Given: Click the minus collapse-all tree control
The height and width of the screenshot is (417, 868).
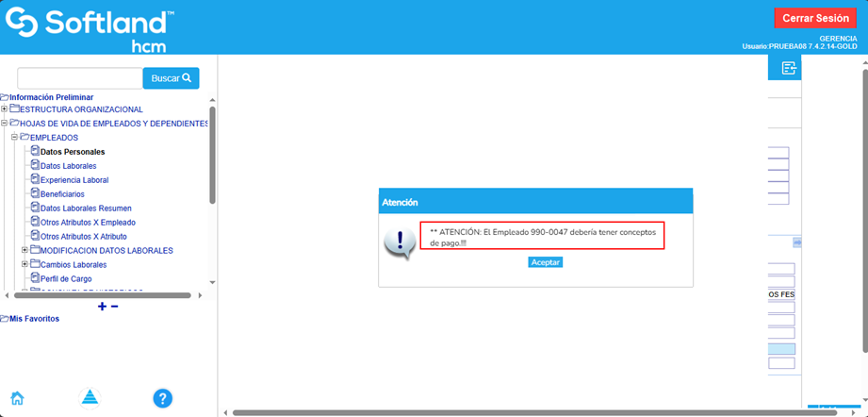Looking at the screenshot, I should coord(115,307).
